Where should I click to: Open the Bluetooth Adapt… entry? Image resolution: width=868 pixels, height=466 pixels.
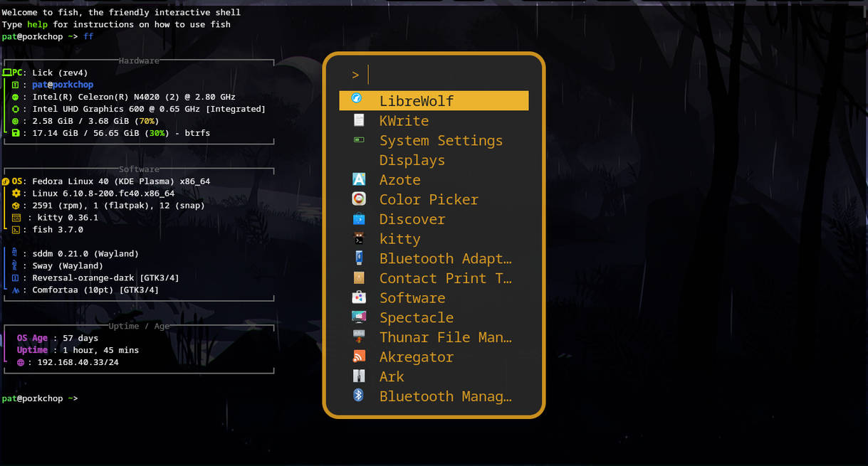click(434, 258)
